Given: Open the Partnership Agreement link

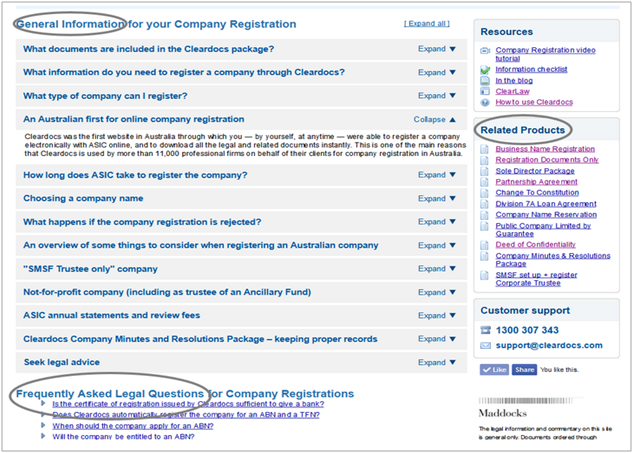Looking at the screenshot, I should click(537, 182).
